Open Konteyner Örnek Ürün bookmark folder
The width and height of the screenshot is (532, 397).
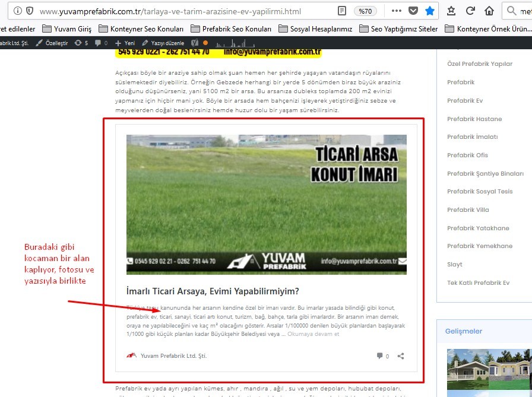pyautogui.click(x=488, y=29)
